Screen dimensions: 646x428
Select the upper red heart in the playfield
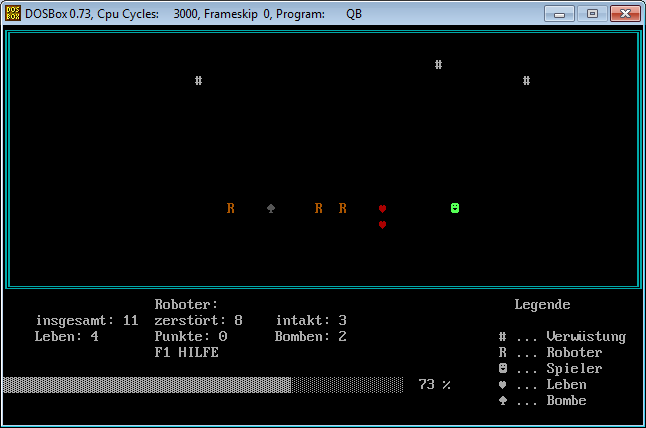(x=382, y=208)
